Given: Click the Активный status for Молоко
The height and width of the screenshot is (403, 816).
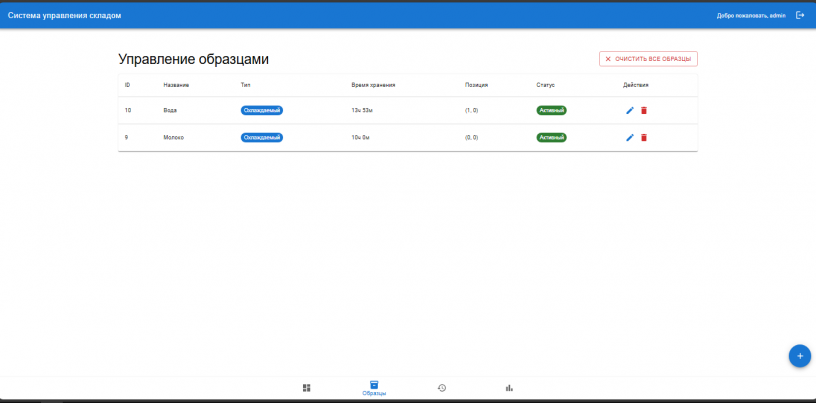Looking at the screenshot, I should pos(552,137).
